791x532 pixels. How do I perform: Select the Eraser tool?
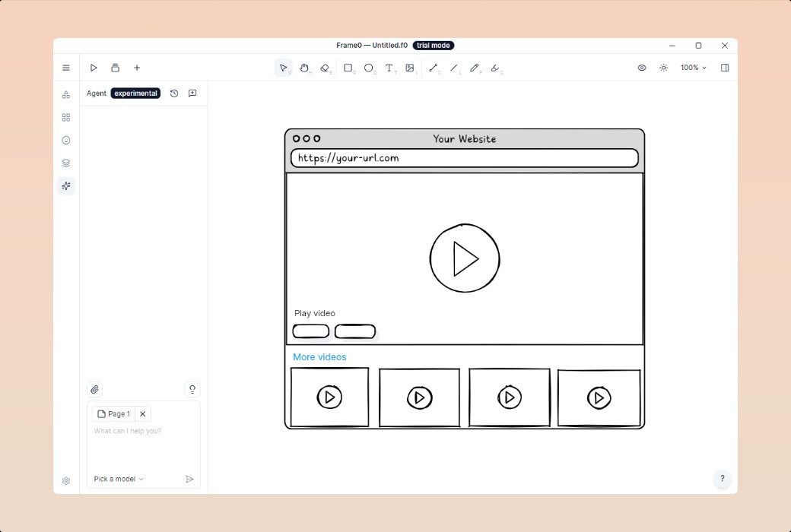[x=325, y=68]
